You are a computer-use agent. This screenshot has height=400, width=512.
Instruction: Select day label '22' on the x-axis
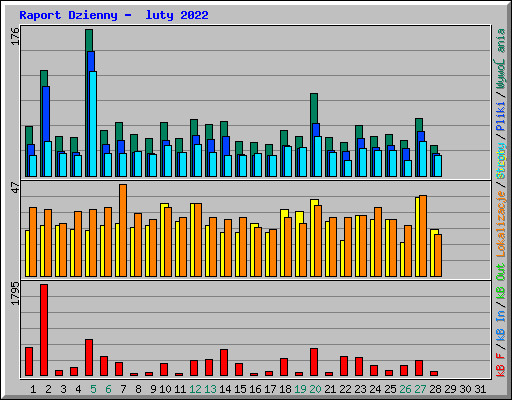point(345,389)
